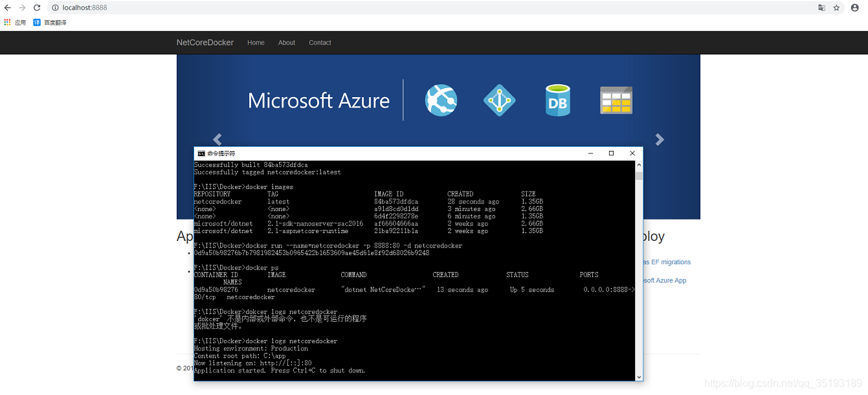The image size is (868, 395).
Task: Click the 'docker images' command line
Action: 243,187
